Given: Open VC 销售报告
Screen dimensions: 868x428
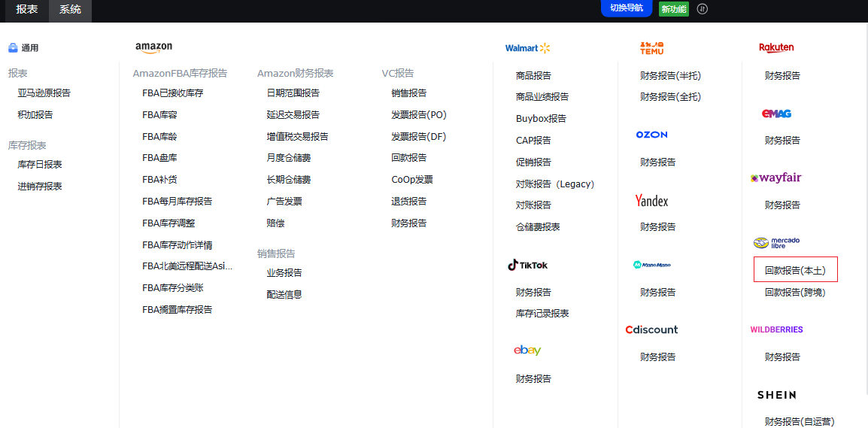Looking at the screenshot, I should pyautogui.click(x=408, y=93).
